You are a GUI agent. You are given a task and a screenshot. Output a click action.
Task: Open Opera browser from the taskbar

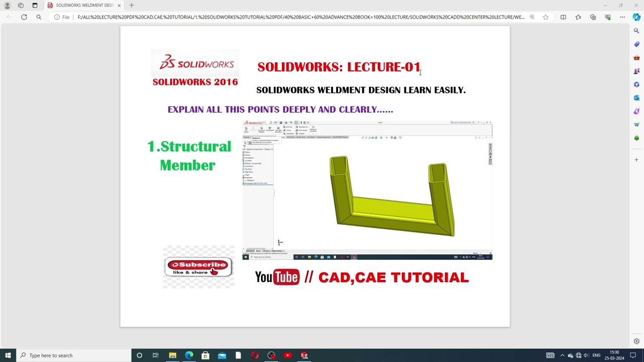tap(255, 355)
